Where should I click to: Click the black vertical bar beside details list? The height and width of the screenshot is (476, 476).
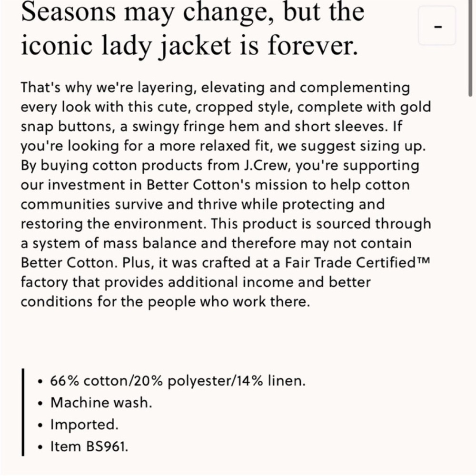pos(23,412)
